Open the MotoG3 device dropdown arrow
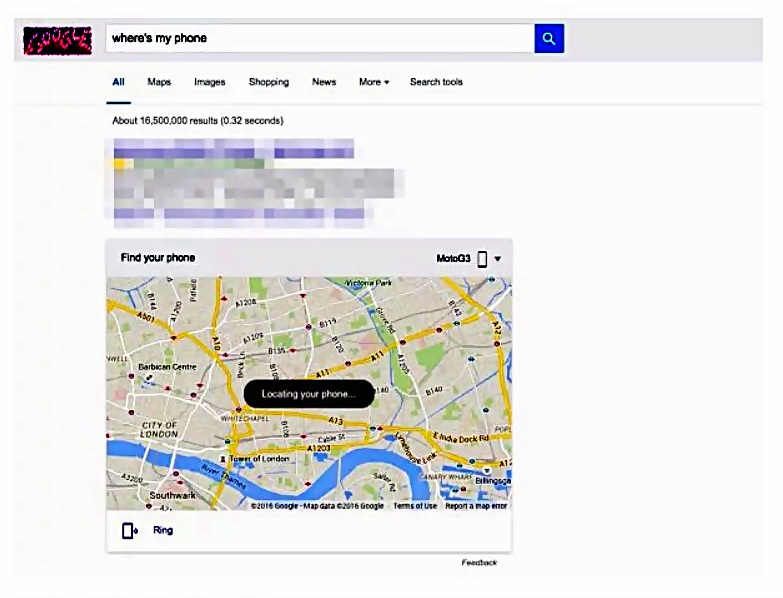783x598 pixels. (x=497, y=259)
